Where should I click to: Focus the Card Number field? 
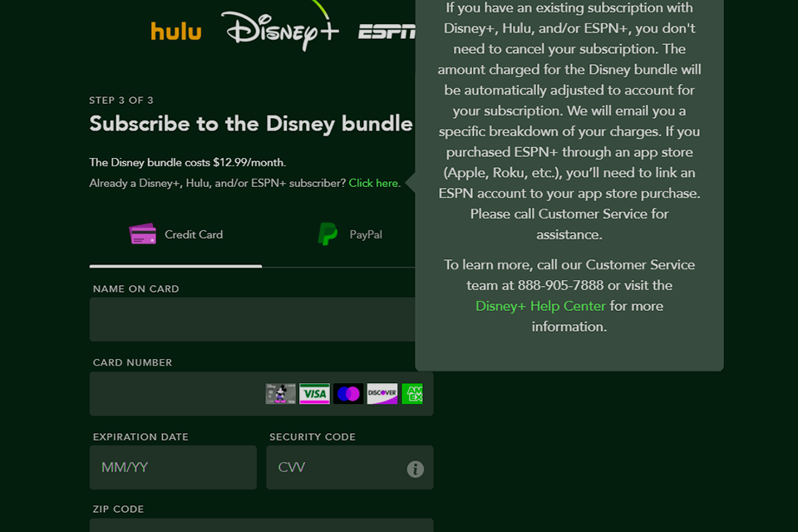pyautogui.click(x=262, y=393)
